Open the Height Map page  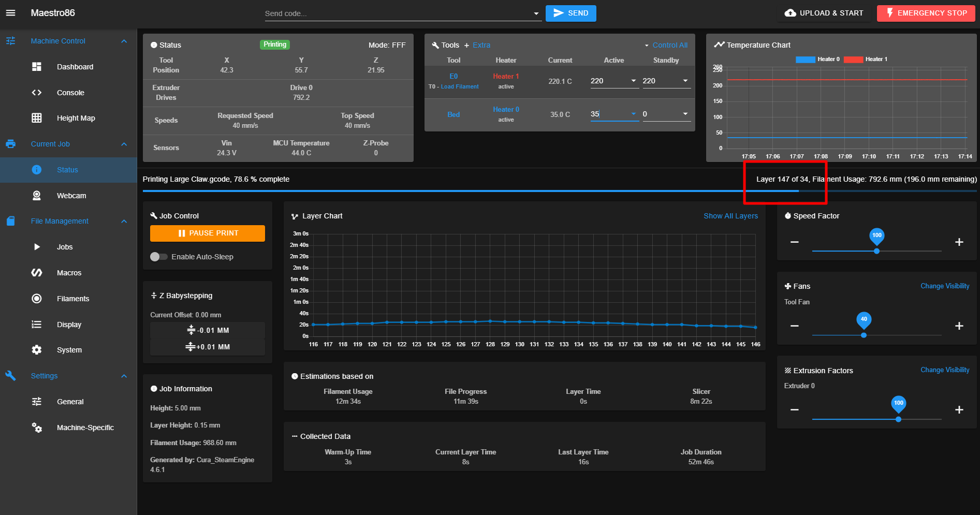tap(76, 118)
